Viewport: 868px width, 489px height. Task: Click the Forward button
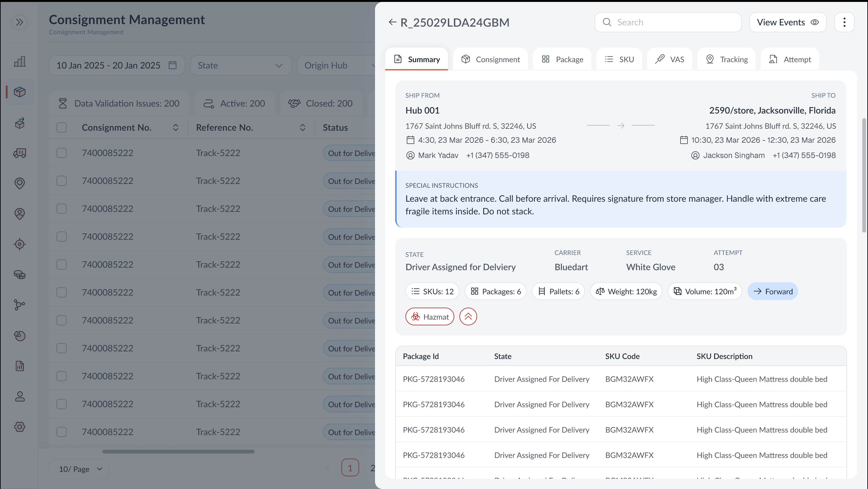coord(773,291)
